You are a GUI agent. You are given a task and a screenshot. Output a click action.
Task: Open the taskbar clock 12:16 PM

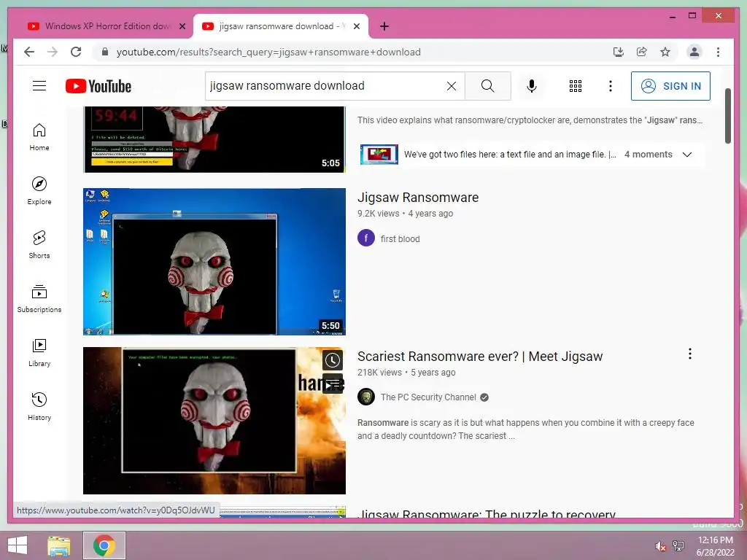[x=715, y=546]
